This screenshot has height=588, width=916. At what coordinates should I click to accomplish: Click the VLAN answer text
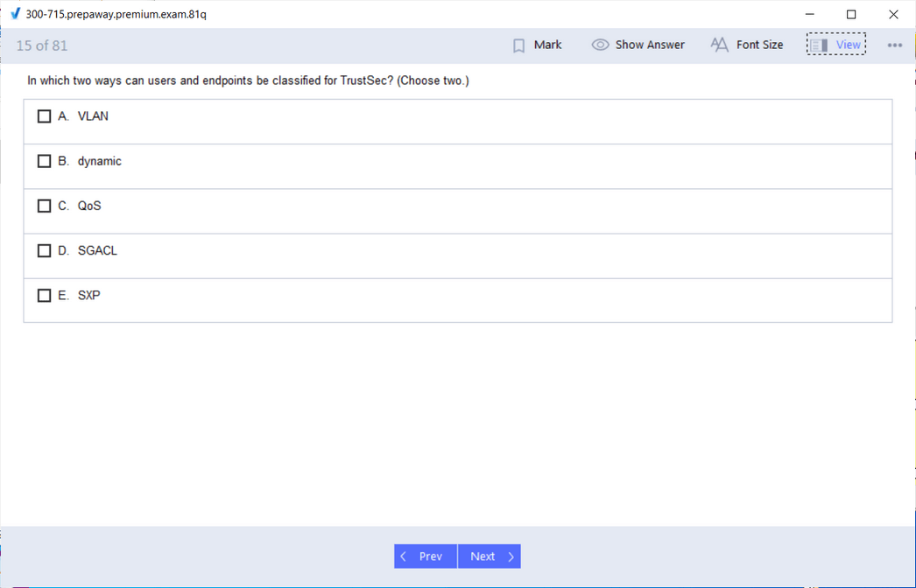[93, 116]
